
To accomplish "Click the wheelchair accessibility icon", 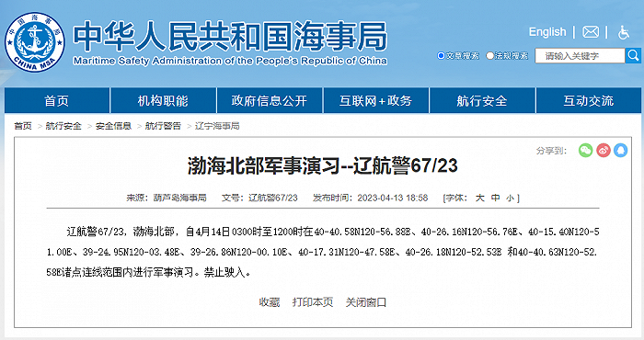I will 624,32.
